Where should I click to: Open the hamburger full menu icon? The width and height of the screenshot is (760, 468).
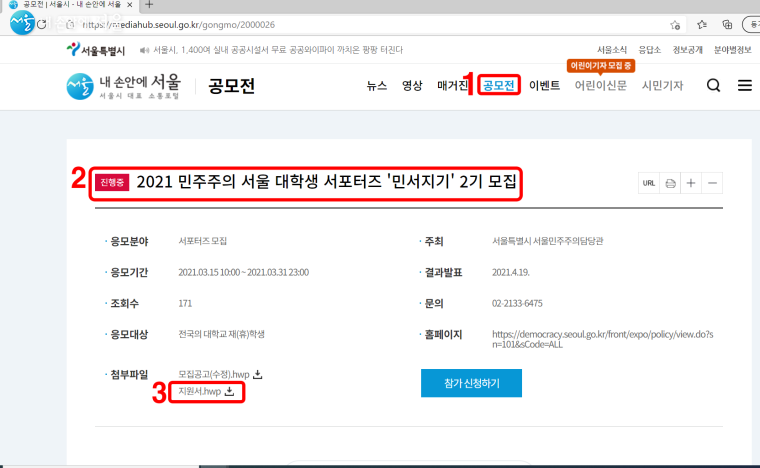tap(744, 86)
